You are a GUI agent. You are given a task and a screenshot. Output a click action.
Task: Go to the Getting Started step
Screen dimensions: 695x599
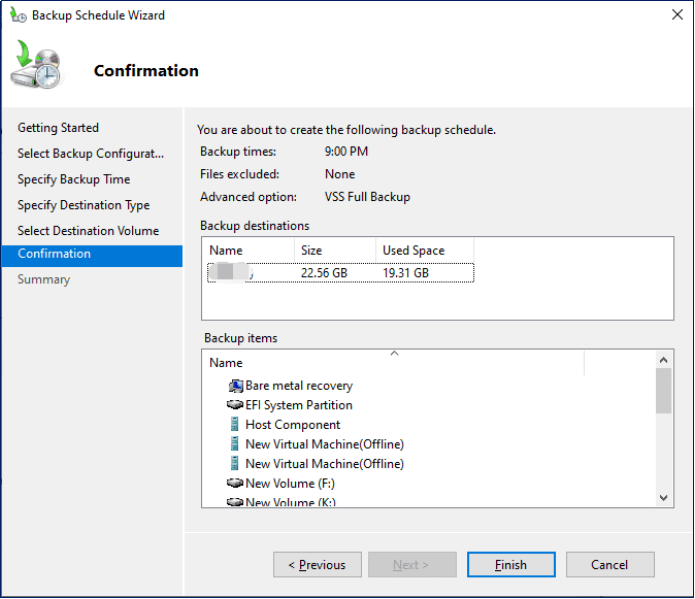[x=58, y=128]
